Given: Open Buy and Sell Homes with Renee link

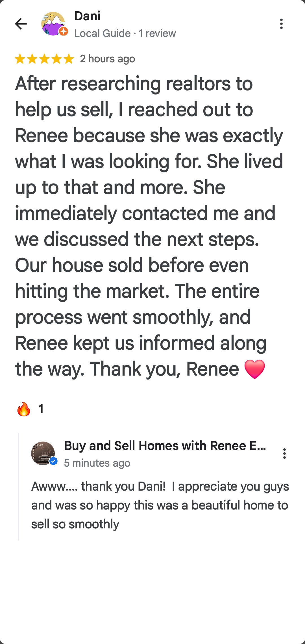Looking at the screenshot, I should (165, 446).
